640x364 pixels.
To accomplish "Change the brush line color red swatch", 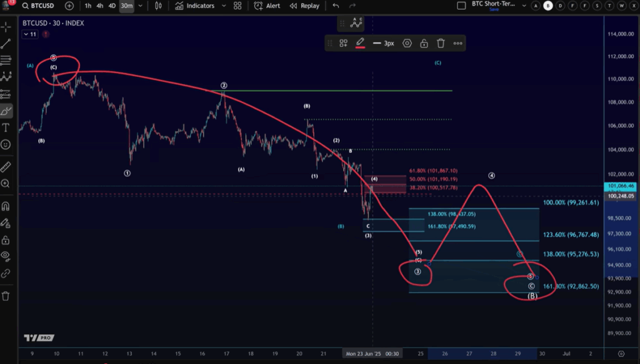I will tap(360, 43).
